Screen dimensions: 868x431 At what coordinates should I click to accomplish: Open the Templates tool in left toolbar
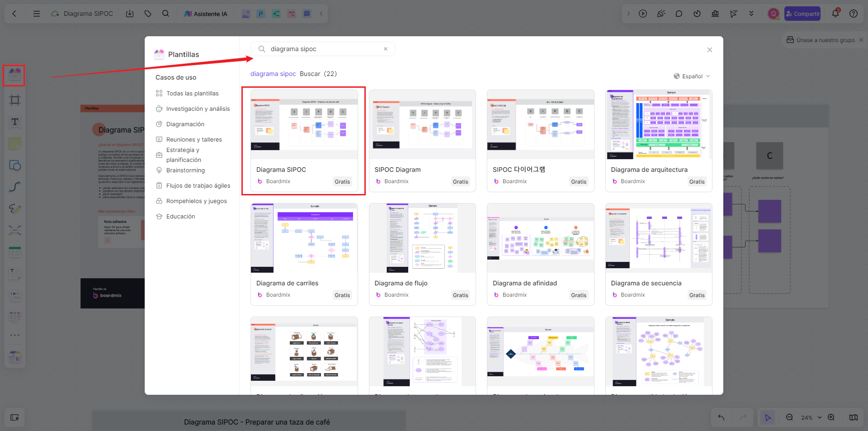(14, 75)
